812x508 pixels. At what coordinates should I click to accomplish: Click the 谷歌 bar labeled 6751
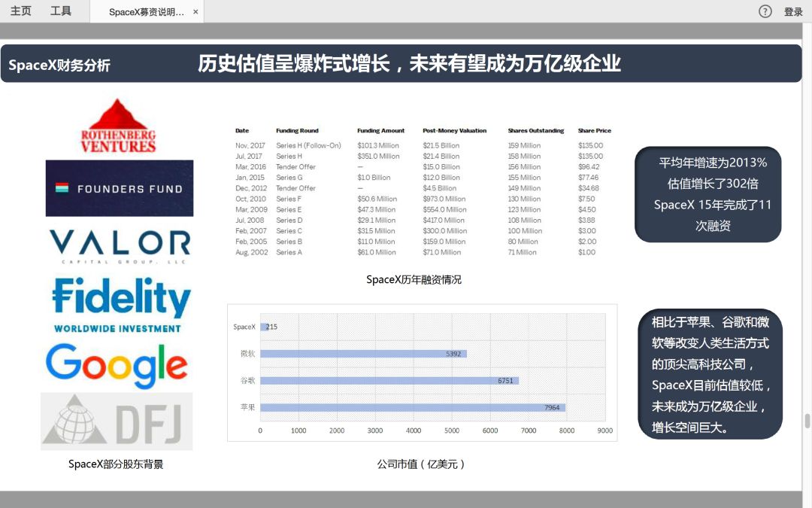pos(389,381)
